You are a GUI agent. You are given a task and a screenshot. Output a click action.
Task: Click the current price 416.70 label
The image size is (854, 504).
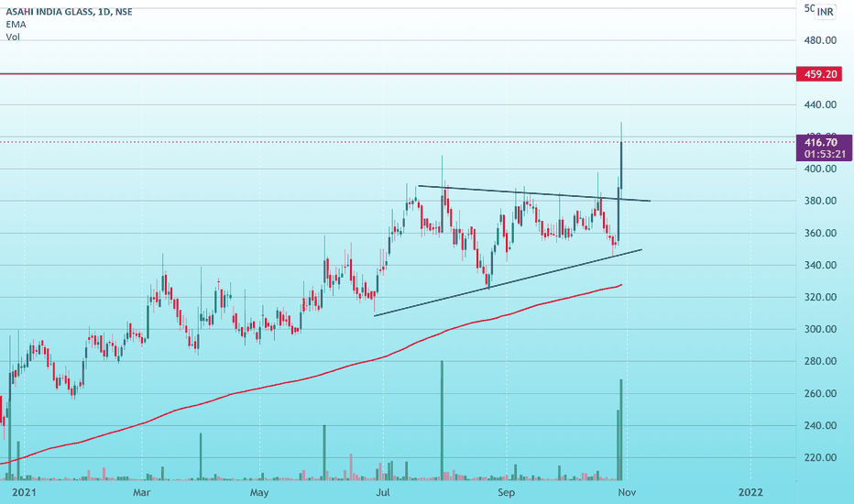(x=820, y=143)
